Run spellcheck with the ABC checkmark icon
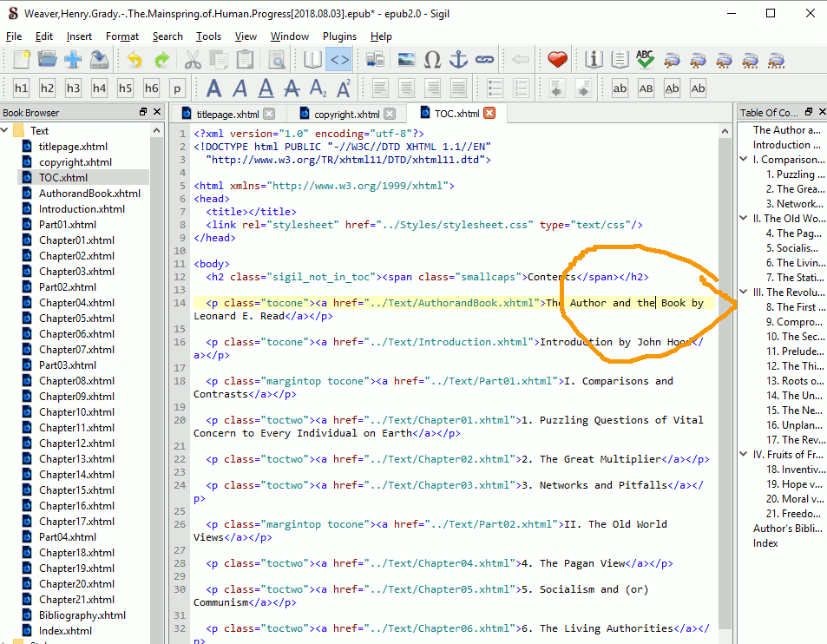Screen dimensions: 827x644 (x=645, y=60)
